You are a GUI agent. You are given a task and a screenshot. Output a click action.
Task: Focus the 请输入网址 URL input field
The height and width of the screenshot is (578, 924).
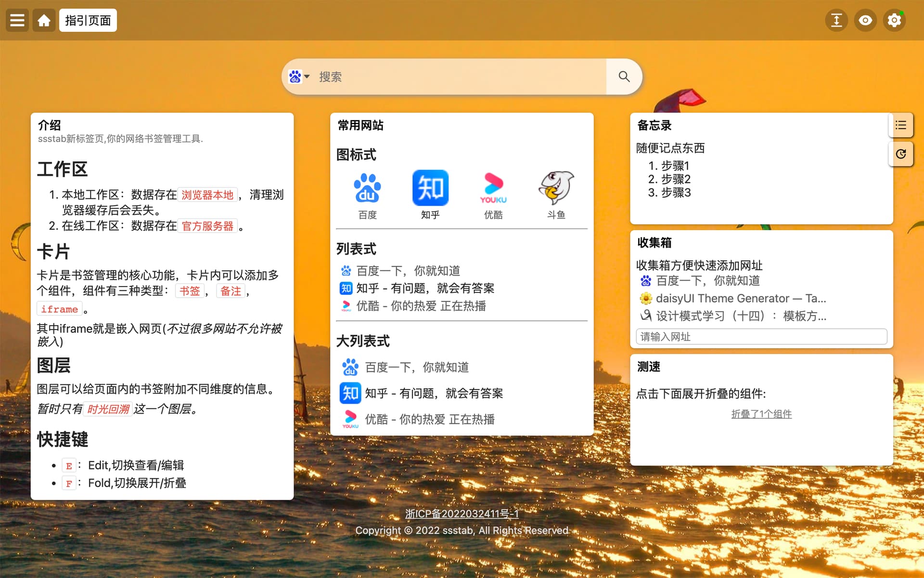point(761,337)
